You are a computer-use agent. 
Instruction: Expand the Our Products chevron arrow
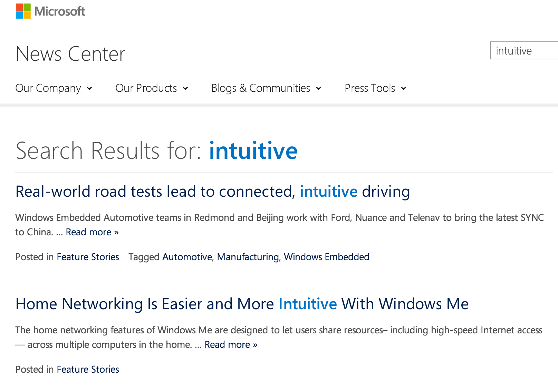[x=185, y=88]
